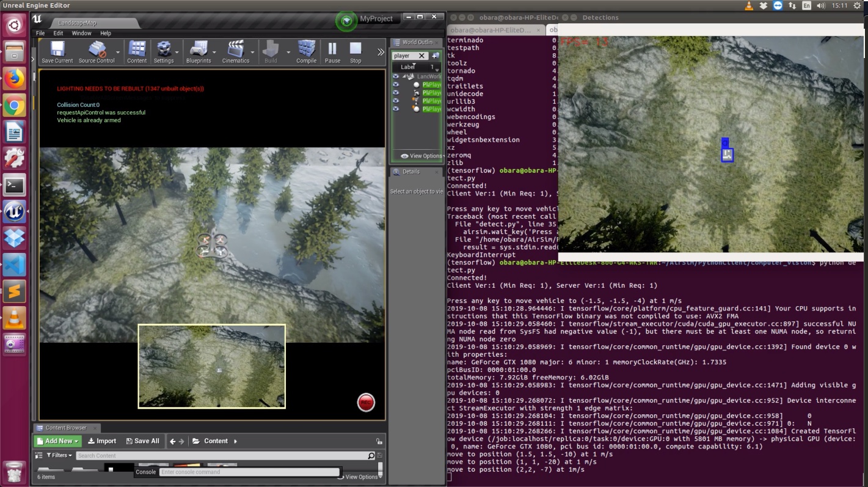Expand the toolbar overflow double-chevron

click(381, 52)
